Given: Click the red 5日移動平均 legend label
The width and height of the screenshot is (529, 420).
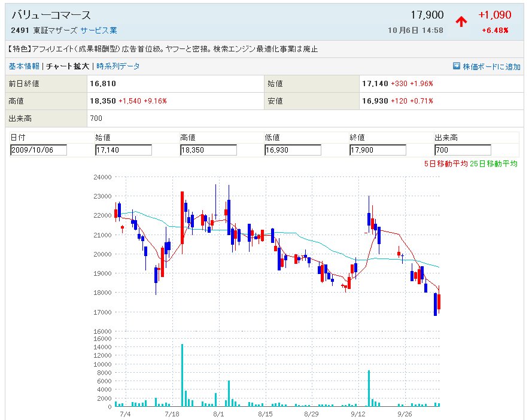Looking at the screenshot, I should pyautogui.click(x=446, y=163).
